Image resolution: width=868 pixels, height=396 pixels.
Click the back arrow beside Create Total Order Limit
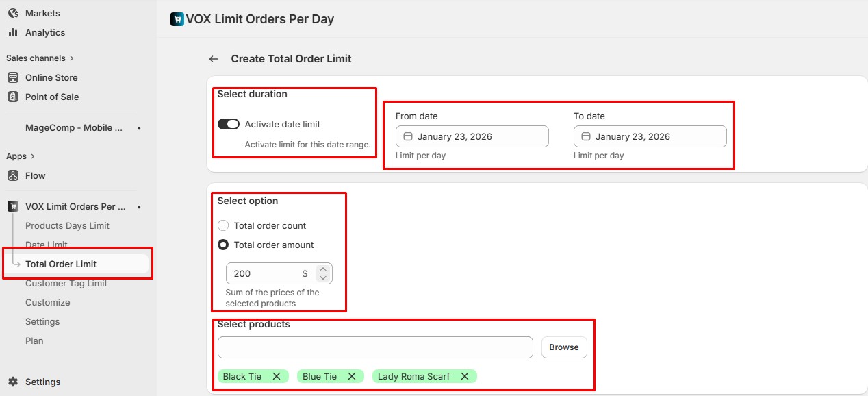click(214, 59)
